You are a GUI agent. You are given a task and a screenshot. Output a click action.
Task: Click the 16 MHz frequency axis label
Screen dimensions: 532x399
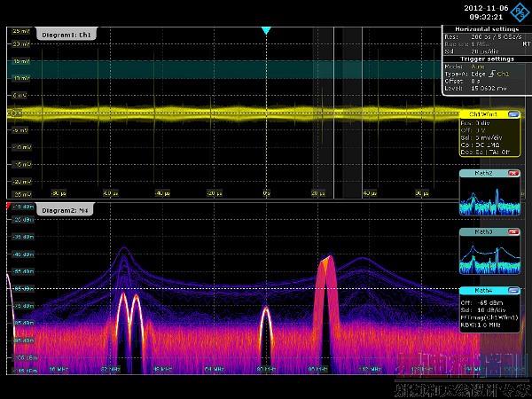(59, 369)
